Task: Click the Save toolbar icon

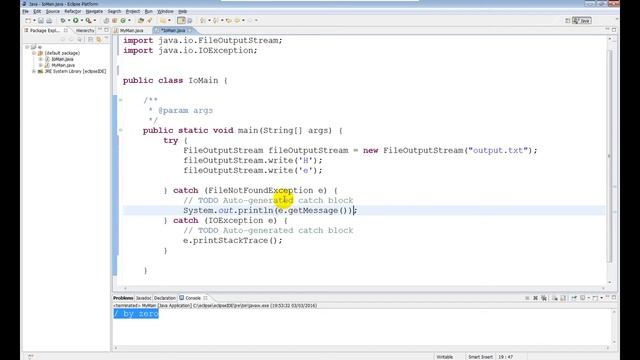Action: (x=41, y=20)
